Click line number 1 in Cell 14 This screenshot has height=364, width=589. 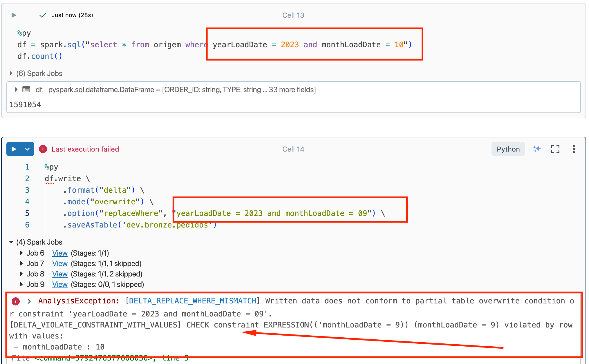pyautogui.click(x=27, y=167)
